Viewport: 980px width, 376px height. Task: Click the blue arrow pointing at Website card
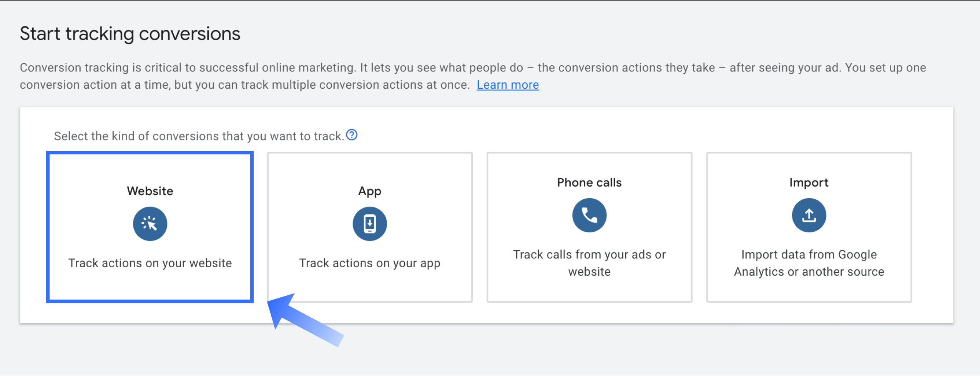click(x=304, y=319)
